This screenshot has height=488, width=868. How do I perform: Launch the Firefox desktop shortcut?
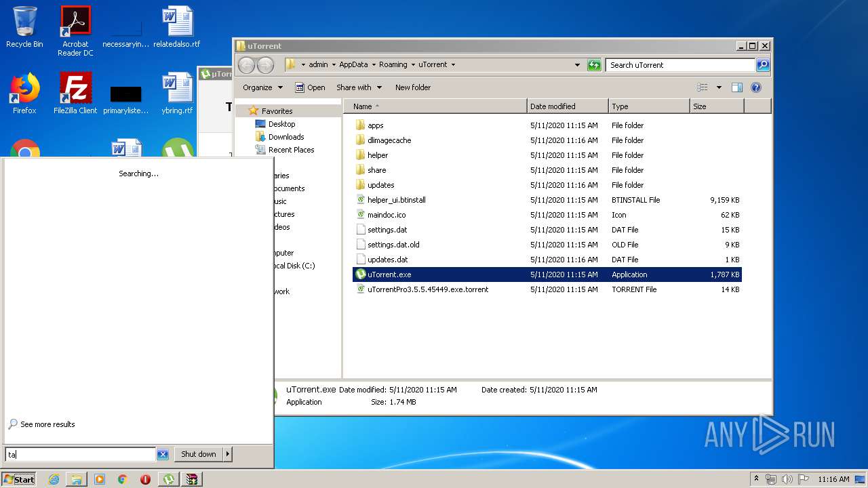(x=24, y=94)
